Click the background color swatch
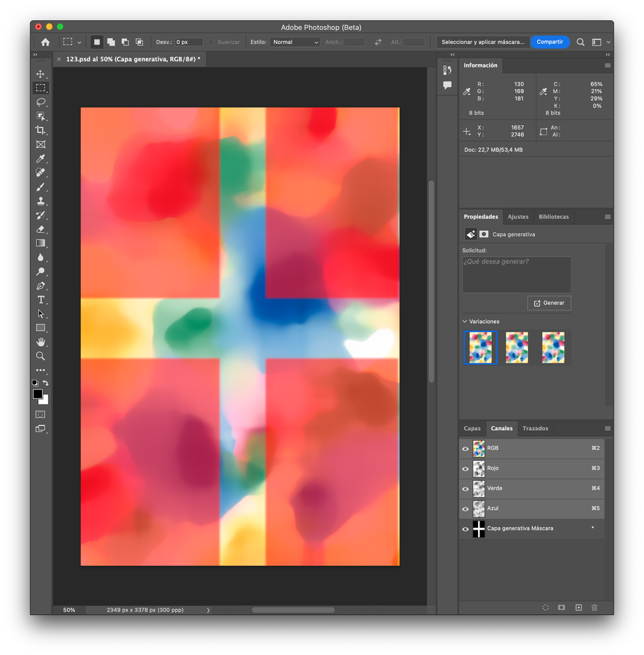 pos(45,401)
